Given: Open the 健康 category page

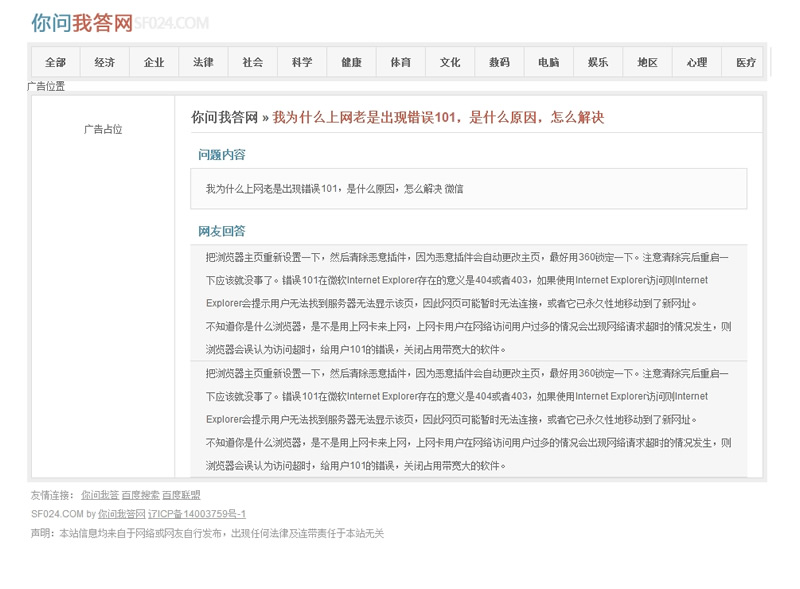Looking at the screenshot, I should (351, 62).
